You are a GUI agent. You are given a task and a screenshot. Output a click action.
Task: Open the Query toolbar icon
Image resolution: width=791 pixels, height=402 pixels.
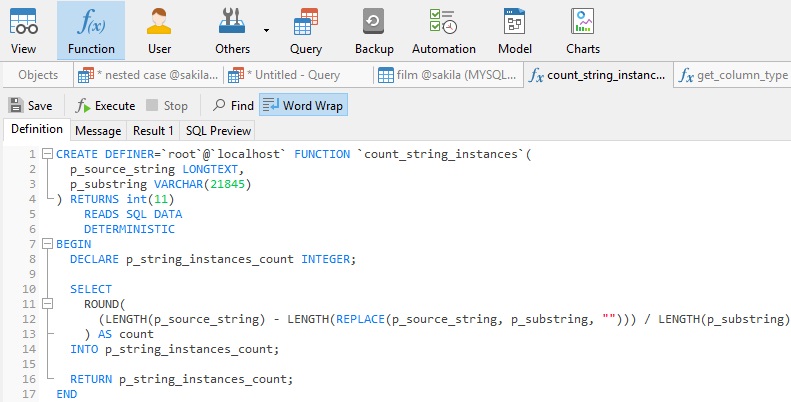[306, 31]
